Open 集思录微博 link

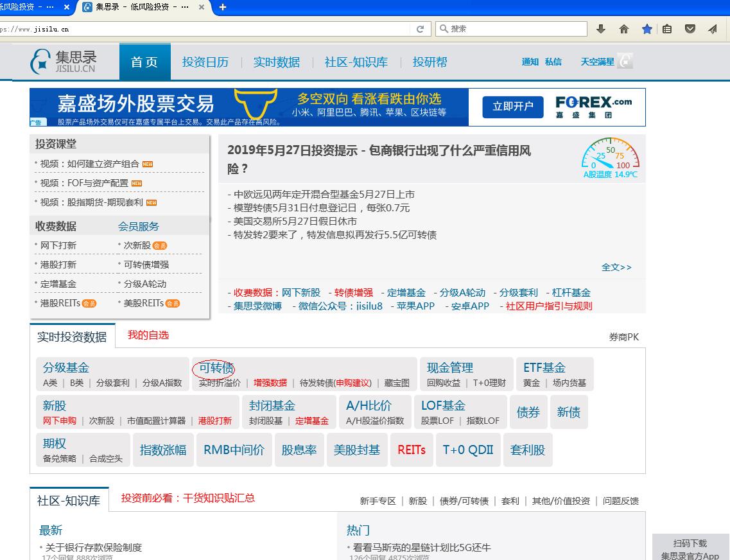pyautogui.click(x=257, y=306)
